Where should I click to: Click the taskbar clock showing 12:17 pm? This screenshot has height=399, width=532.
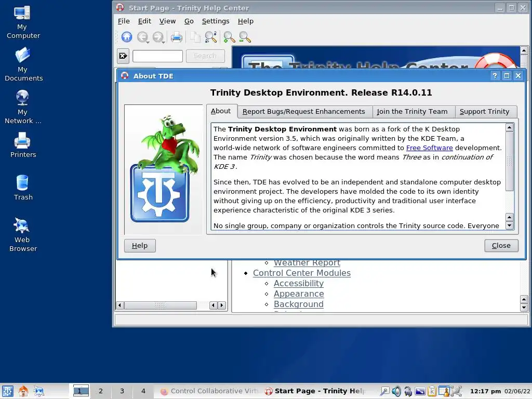485,391
